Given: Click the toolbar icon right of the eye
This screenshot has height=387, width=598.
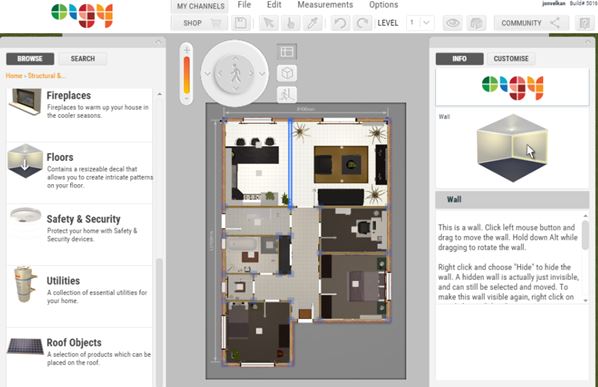Looking at the screenshot, I should tap(476, 23).
